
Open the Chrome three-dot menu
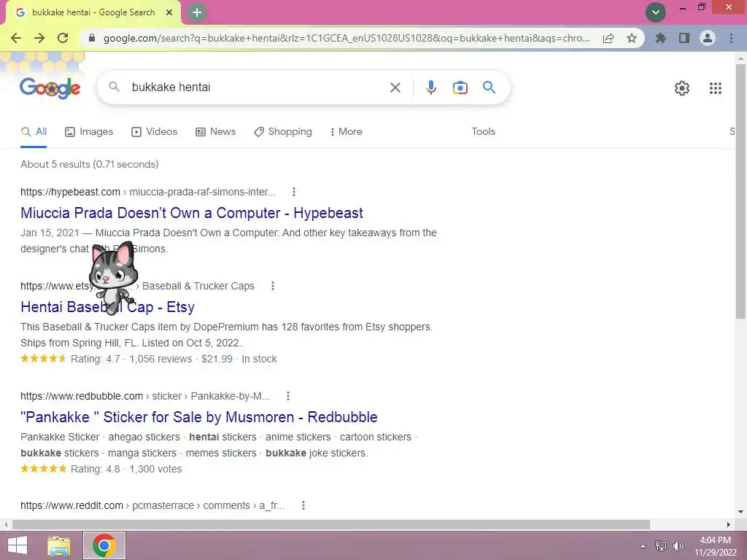(x=731, y=38)
